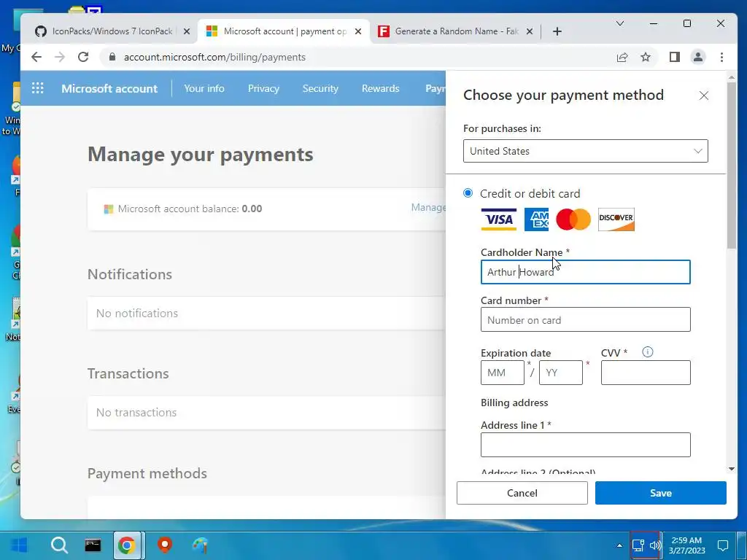747x560 pixels.
Task: Click the browser address bar URL
Action: click(215, 57)
